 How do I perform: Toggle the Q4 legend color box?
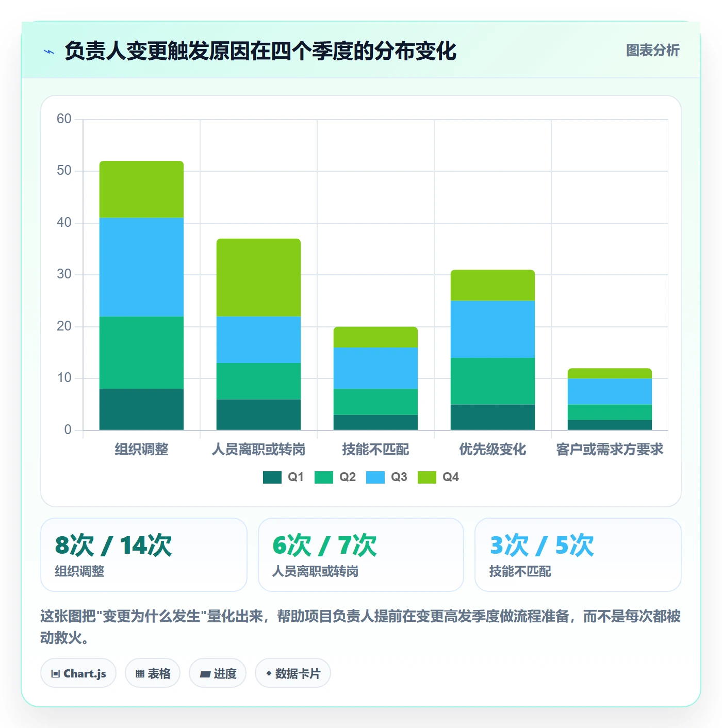click(x=426, y=477)
